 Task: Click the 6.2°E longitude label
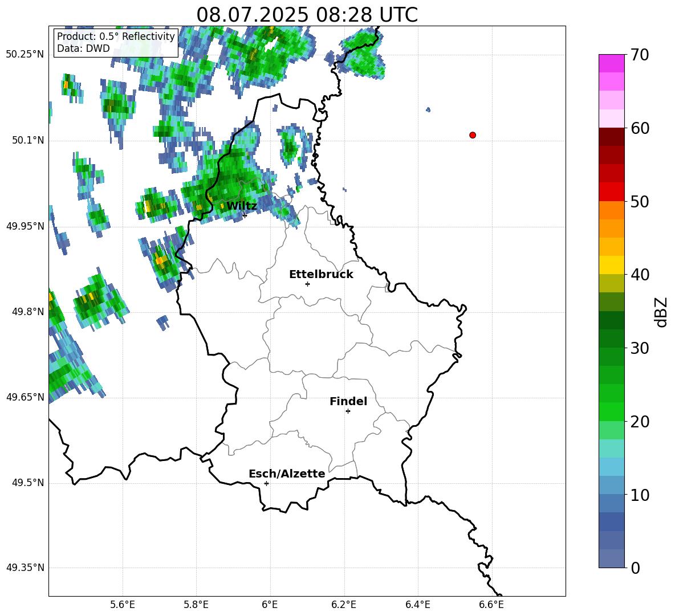click(344, 605)
